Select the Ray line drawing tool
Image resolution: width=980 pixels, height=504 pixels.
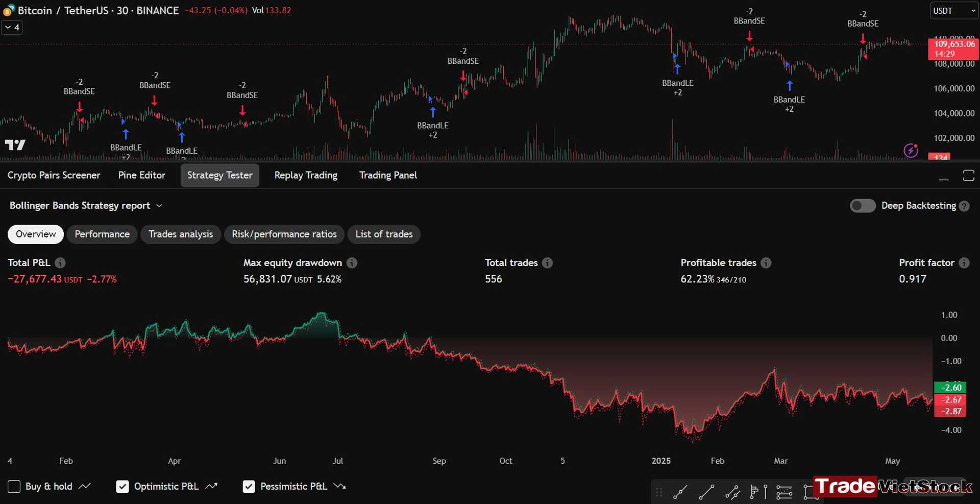click(680, 492)
